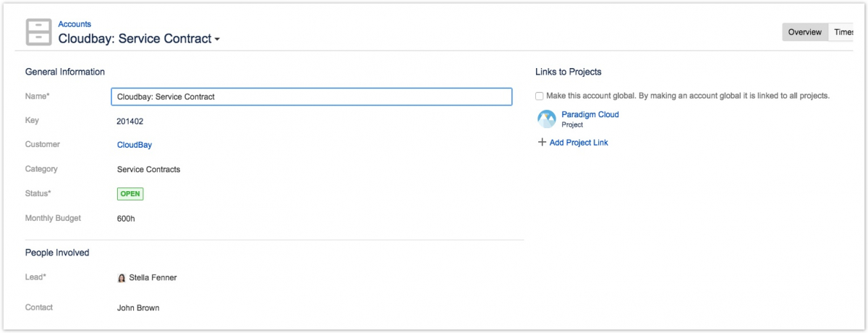Switch to the Timesheet tab
Viewport: 868px width, 333px height.
click(843, 32)
